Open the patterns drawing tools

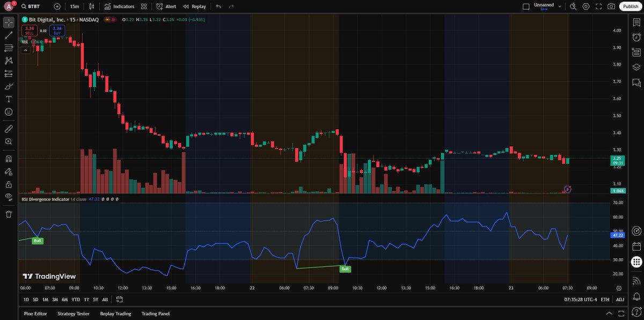[9, 61]
